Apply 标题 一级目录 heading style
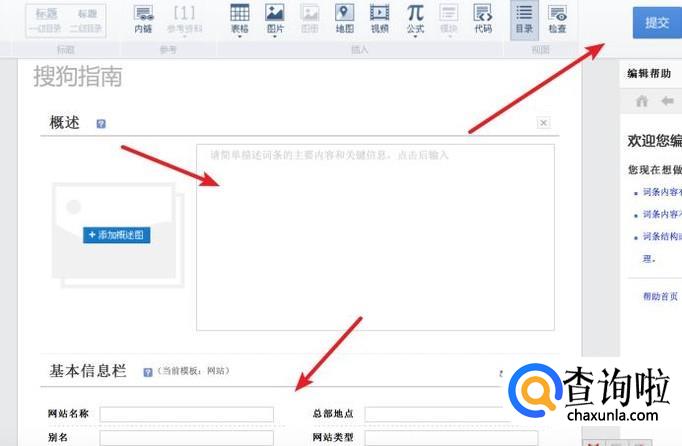The image size is (682, 446). tap(46, 20)
